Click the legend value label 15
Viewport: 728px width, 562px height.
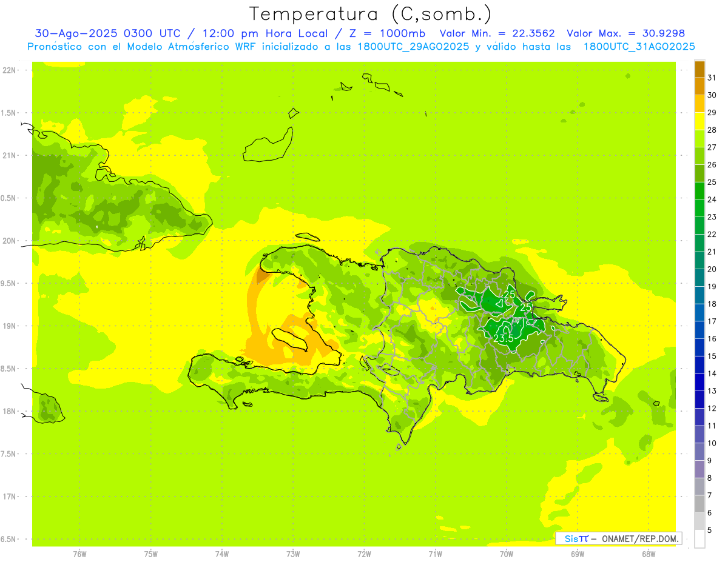712,356
